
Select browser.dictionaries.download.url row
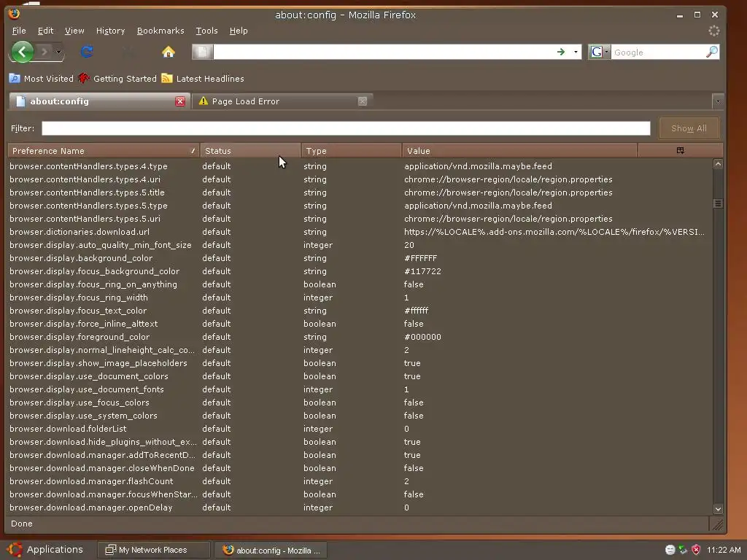pos(360,232)
